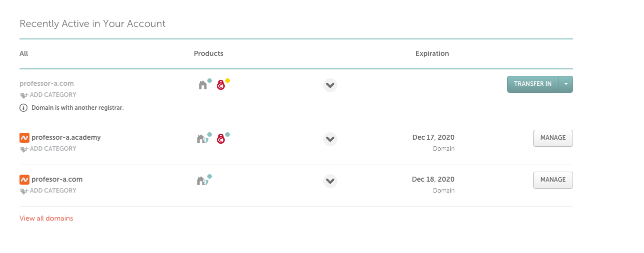Click hosting shield icon for profesor-a.com

tap(202, 181)
